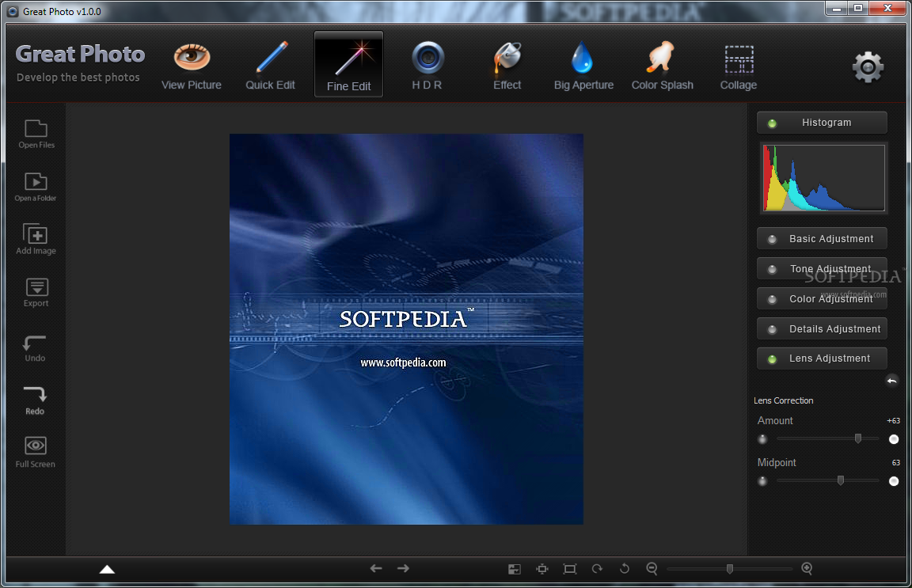Click the Midpoint value 63

[895, 462]
